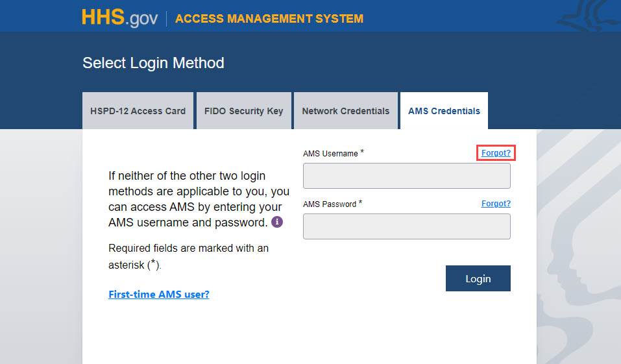Click into the AMS Password field
The image size is (621, 364).
(x=406, y=226)
